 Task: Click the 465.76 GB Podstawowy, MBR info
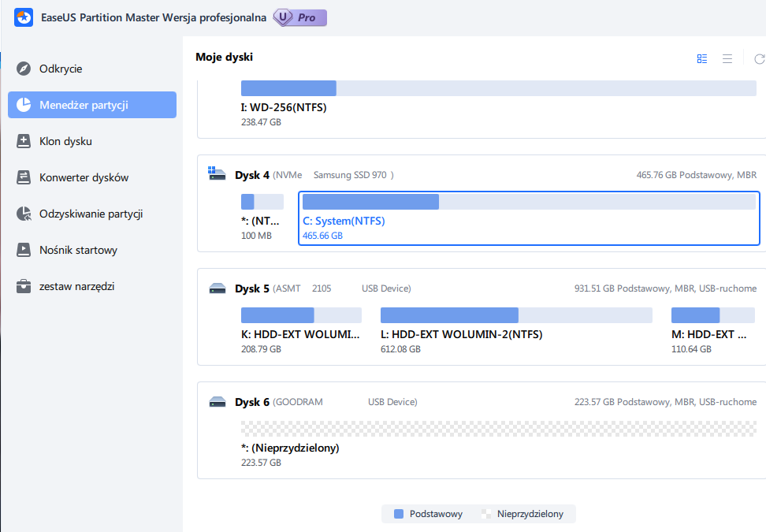(696, 175)
